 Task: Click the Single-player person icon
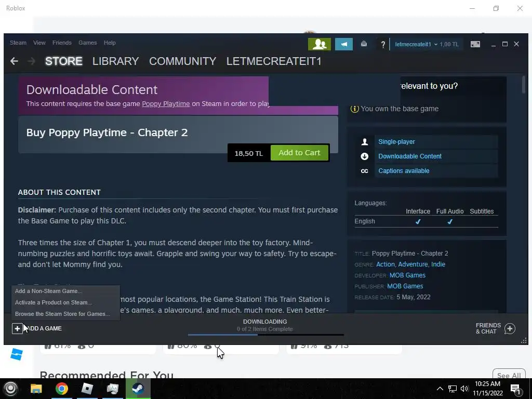(x=364, y=142)
